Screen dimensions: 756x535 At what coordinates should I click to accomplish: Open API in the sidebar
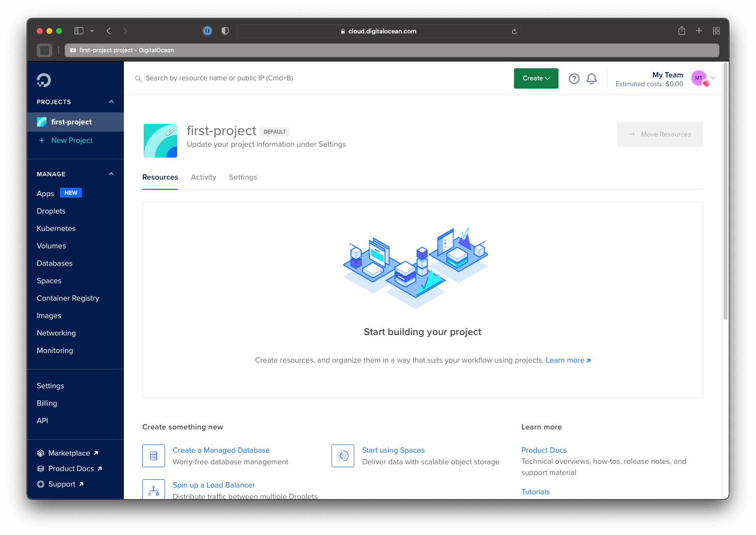pyautogui.click(x=43, y=421)
